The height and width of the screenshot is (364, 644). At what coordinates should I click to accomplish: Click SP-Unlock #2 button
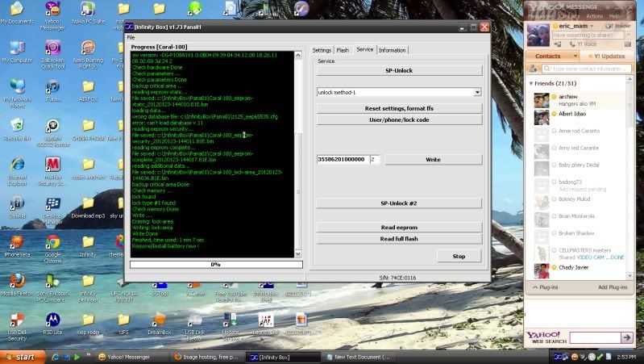click(x=399, y=203)
